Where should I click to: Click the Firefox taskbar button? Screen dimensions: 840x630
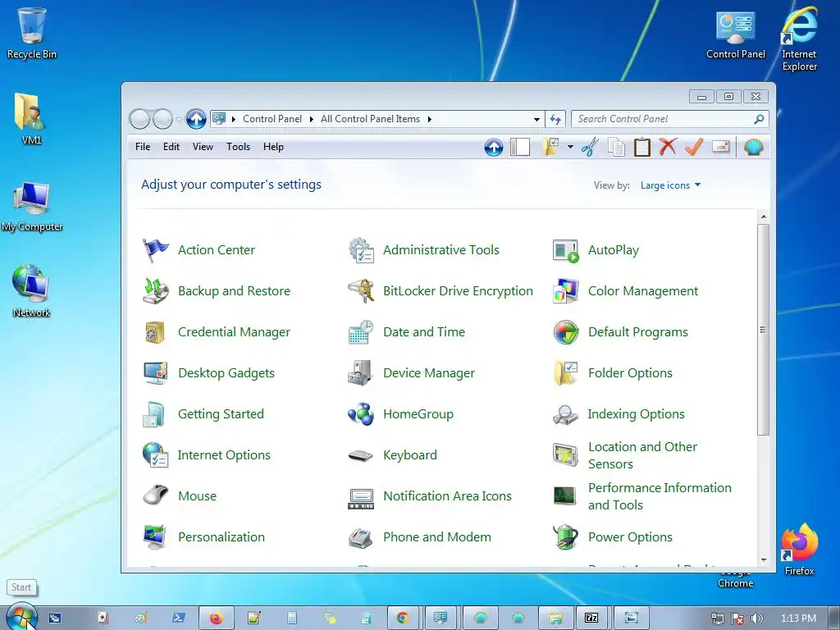[217, 619]
